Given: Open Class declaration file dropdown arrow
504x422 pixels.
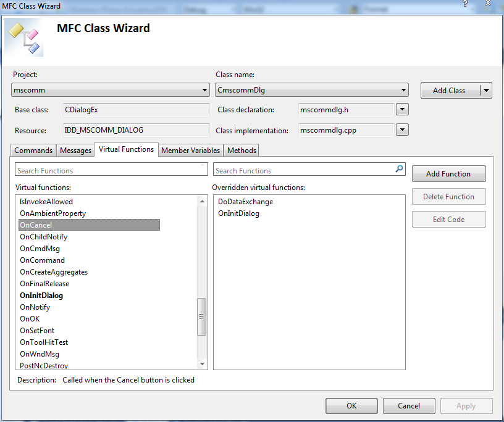Looking at the screenshot, I should 402,110.
